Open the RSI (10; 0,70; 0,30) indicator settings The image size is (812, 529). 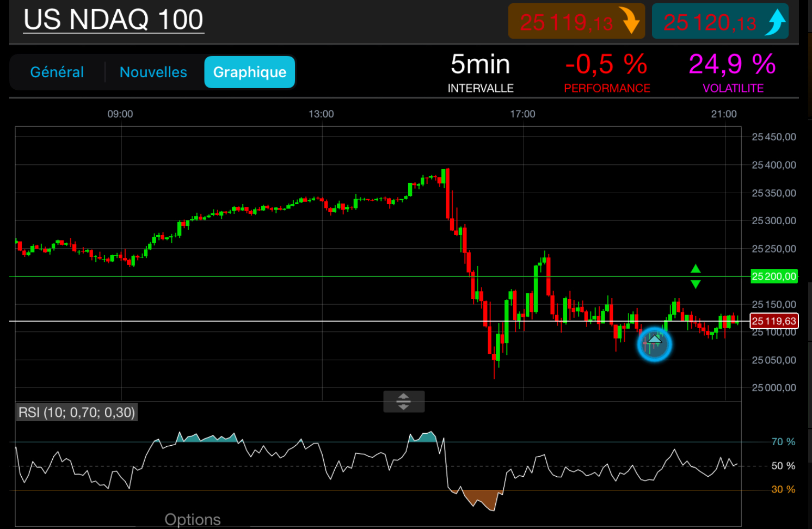coord(77,412)
